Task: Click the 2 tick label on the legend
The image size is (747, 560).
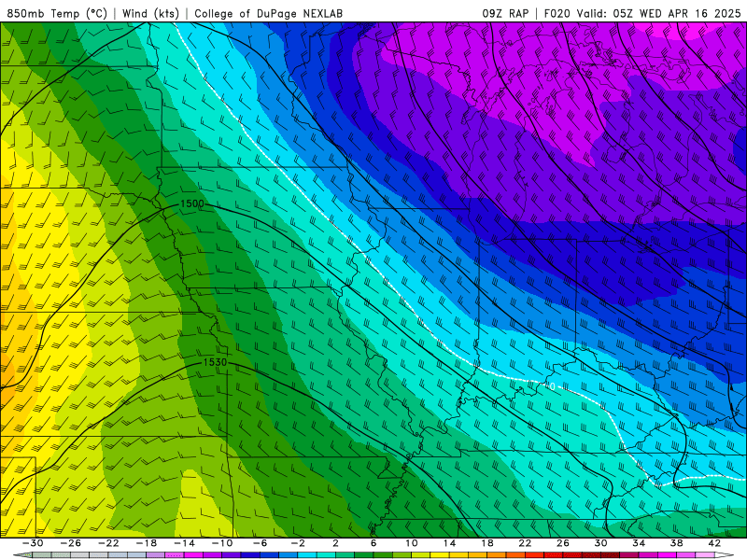Action: [x=335, y=543]
